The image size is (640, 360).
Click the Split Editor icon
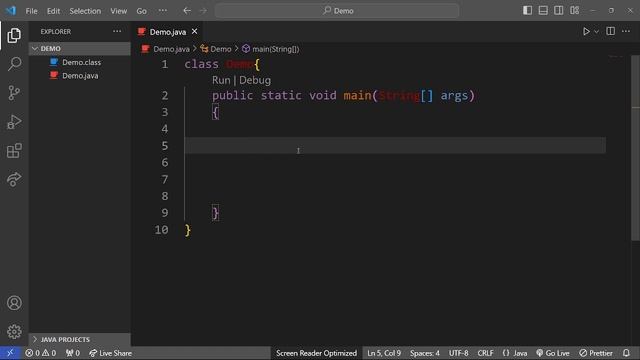pyautogui.click(x=611, y=31)
